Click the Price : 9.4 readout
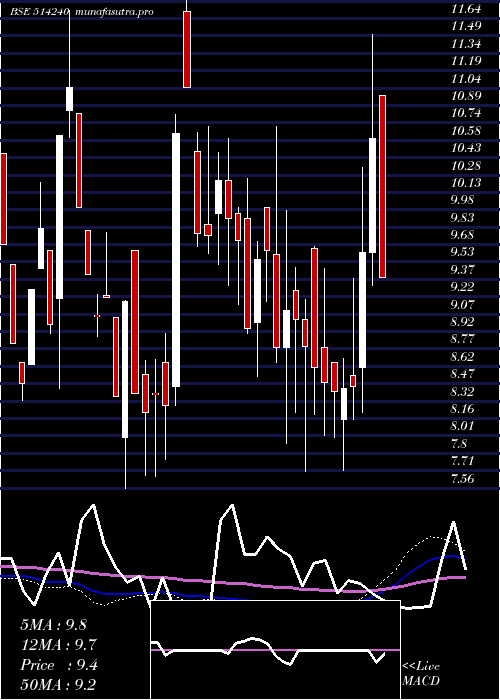This screenshot has height=700, width=500. 58,665
